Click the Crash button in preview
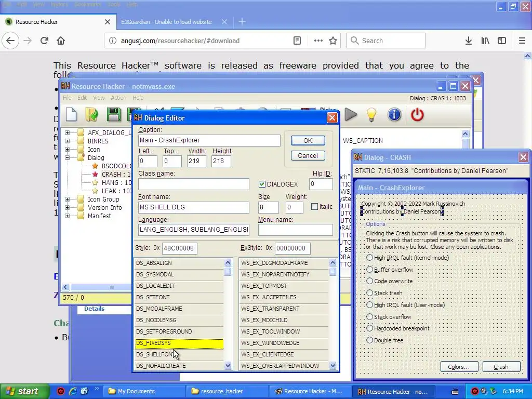The height and width of the screenshot is (399, 532). pos(501,367)
